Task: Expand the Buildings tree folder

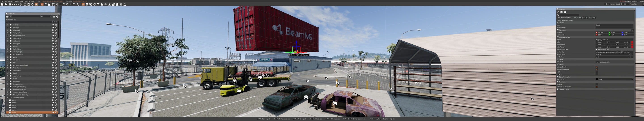Action: tap(8, 28)
